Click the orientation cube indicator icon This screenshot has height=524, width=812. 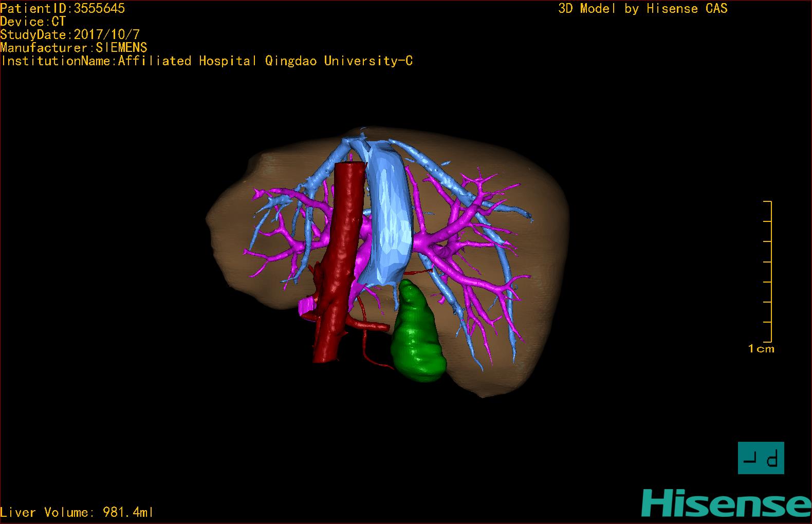(761, 458)
